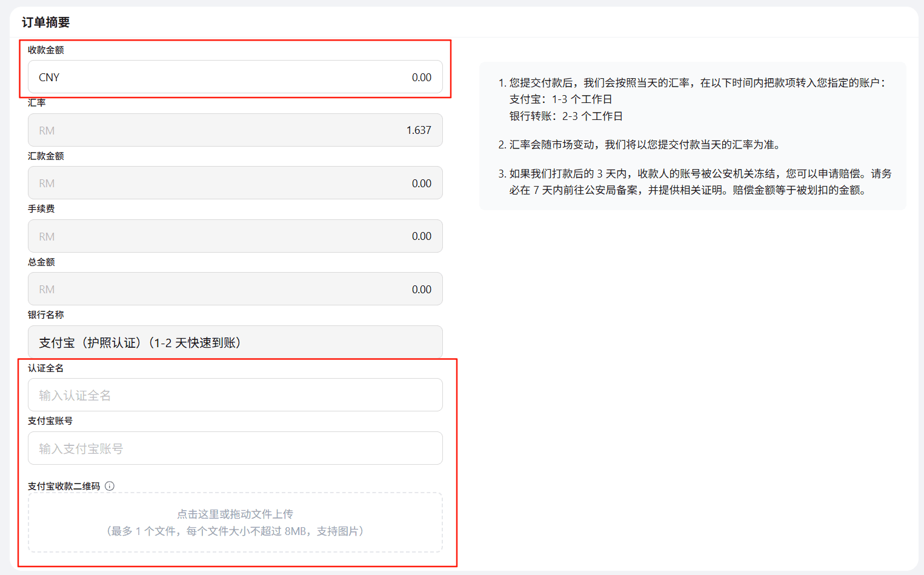This screenshot has height=575, width=924.
Task: Select the CNY currency label
Action: [49, 77]
